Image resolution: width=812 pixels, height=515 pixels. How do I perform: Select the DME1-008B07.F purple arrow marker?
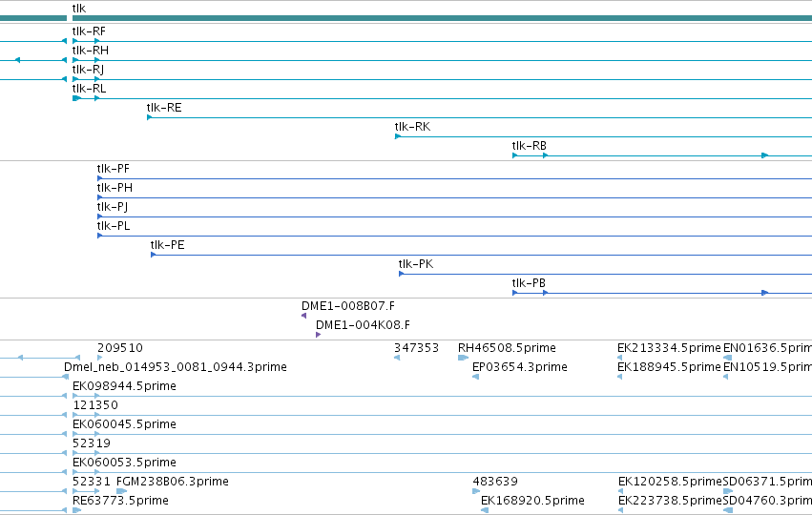pyautogui.click(x=304, y=316)
